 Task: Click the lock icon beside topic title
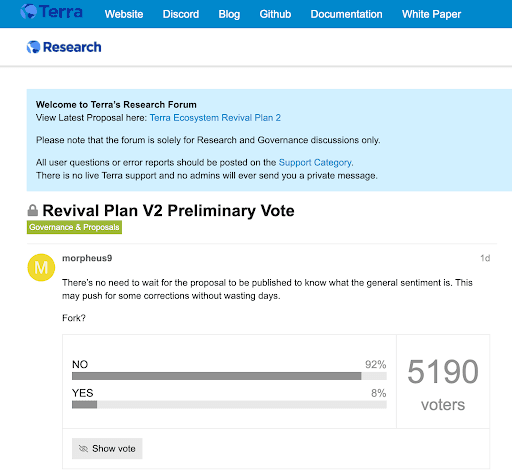coord(33,210)
